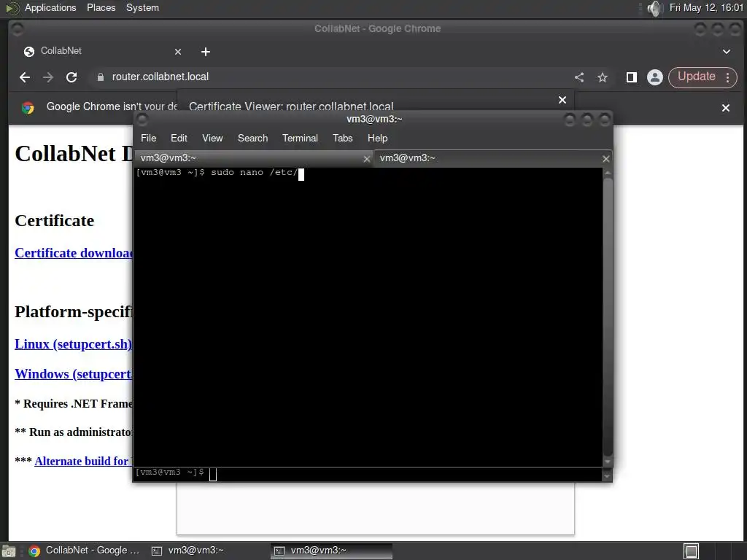747x560 pixels.
Task: Open the terminal Help menu
Action: [x=377, y=138]
